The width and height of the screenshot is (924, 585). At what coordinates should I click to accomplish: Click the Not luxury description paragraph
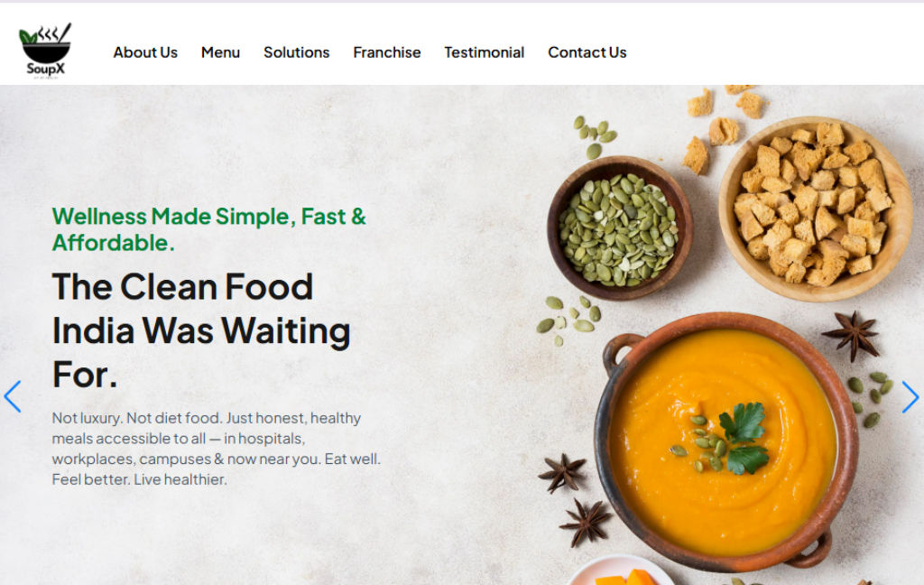coord(217,449)
